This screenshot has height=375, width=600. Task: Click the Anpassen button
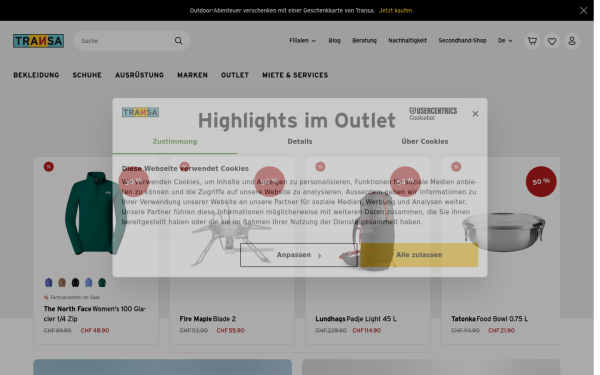(x=299, y=255)
